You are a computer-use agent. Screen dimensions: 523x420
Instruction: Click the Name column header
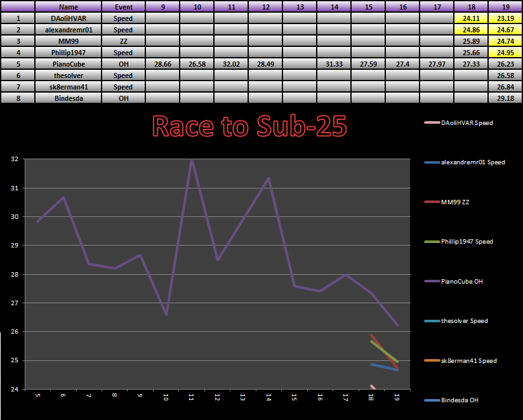(69, 7)
